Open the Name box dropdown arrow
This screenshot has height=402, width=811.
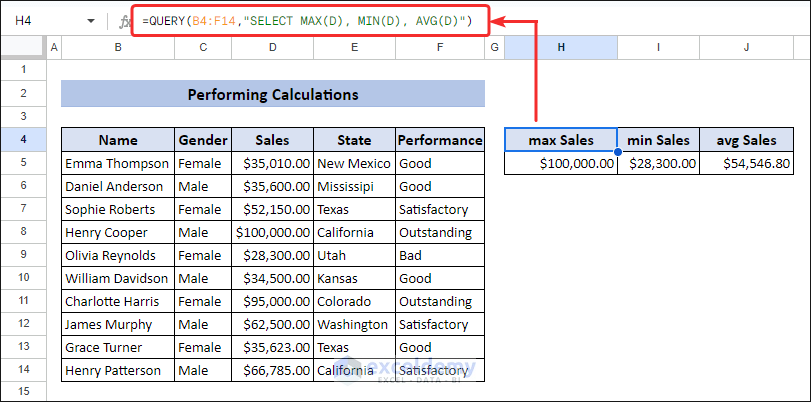[91, 20]
